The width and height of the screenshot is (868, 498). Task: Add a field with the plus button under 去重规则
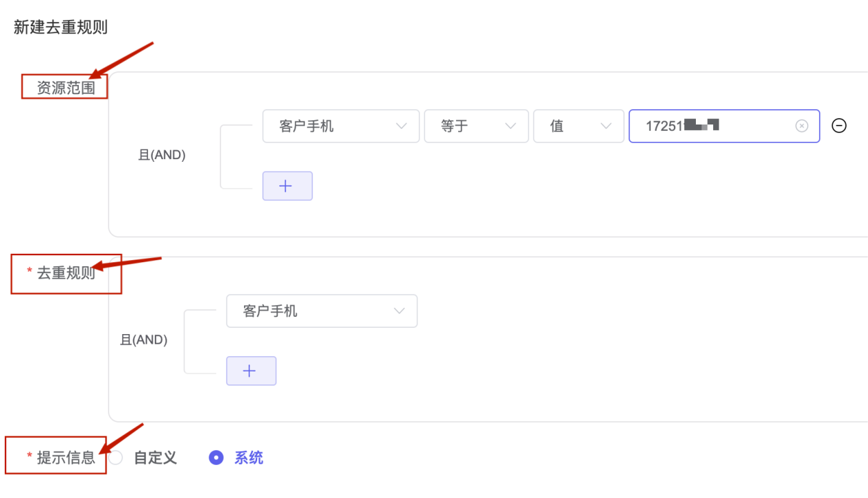pyautogui.click(x=252, y=371)
